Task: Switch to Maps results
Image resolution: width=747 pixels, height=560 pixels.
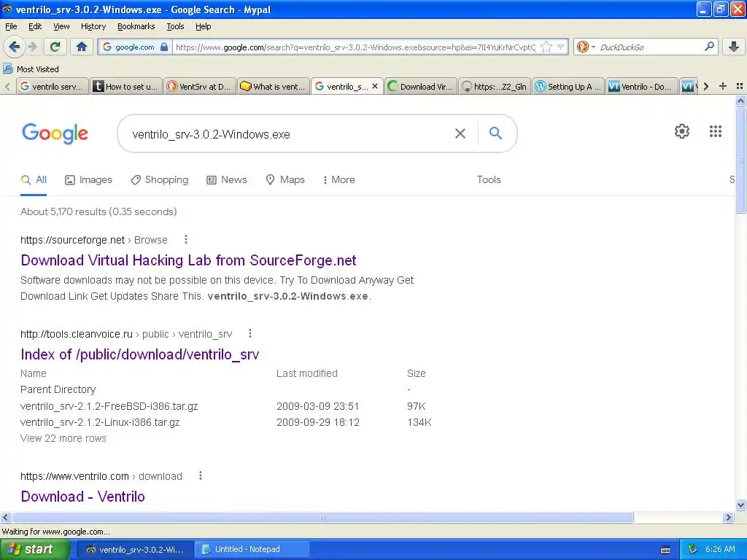Action: point(285,180)
